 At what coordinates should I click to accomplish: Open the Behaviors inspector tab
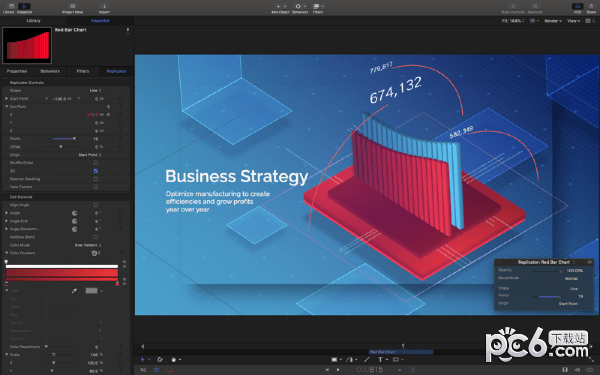50,71
